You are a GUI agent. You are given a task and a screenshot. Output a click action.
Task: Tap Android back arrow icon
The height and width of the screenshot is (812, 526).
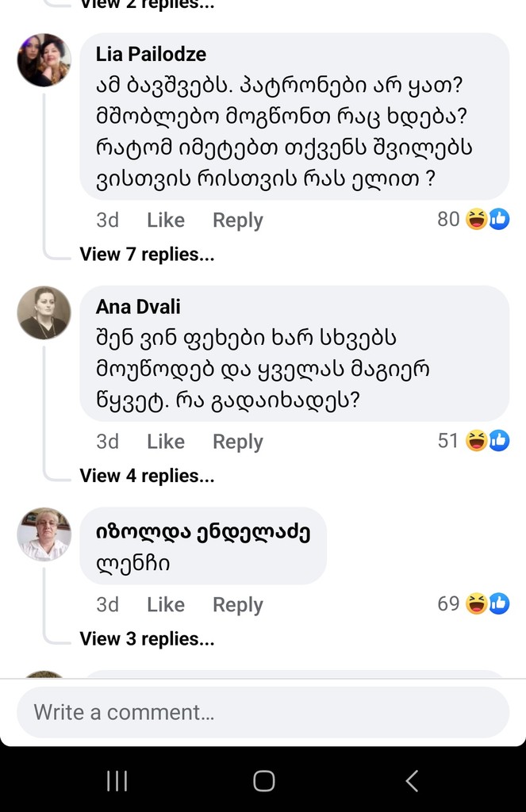point(411,781)
